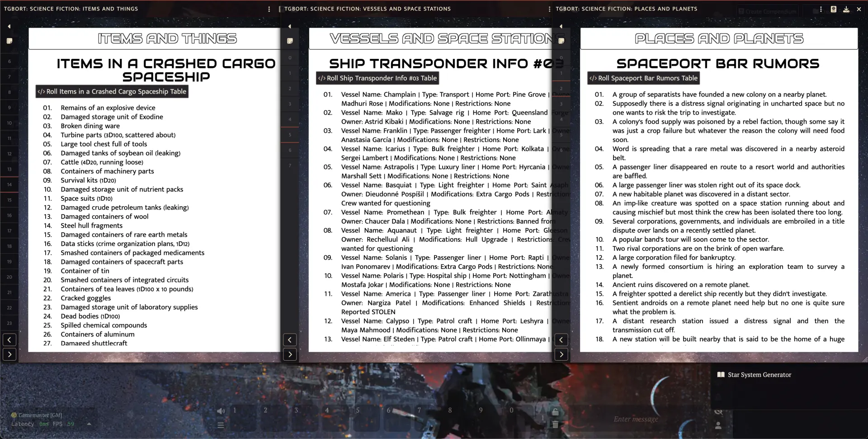Click the sticky note icon in Items sidebar
The image size is (868, 439).
pyautogui.click(x=9, y=41)
